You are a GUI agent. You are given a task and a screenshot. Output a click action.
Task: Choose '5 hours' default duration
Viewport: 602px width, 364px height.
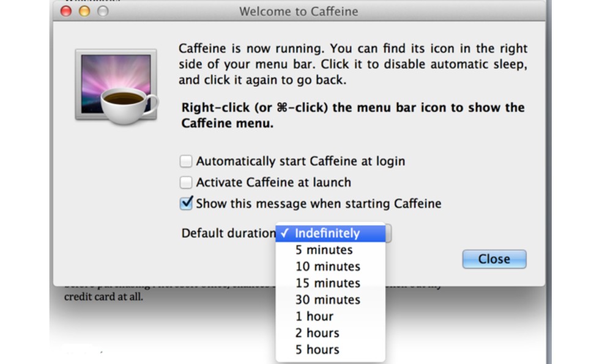316,349
